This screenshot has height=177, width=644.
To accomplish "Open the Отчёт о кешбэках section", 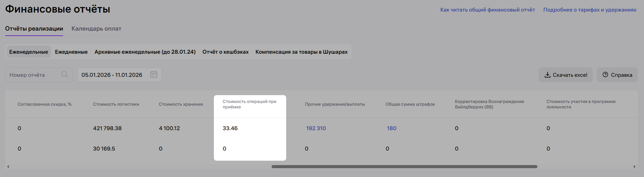I will (225, 52).
